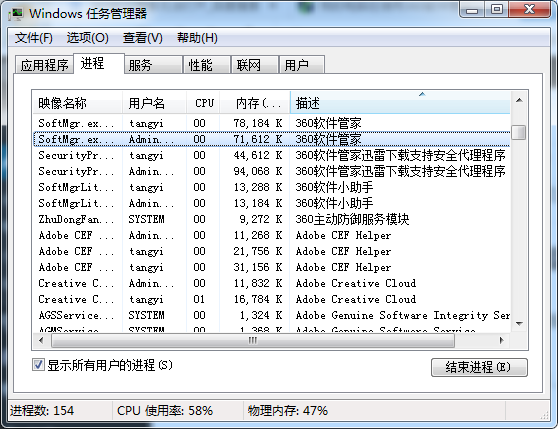558x429 pixels.
Task: Select Adobe CEF row using 21,756 K
Action: pyautogui.click(x=272, y=251)
